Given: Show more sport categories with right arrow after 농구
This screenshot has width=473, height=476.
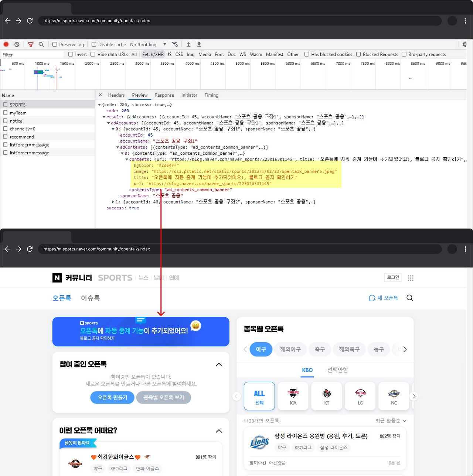Looking at the screenshot, I should pos(405,349).
